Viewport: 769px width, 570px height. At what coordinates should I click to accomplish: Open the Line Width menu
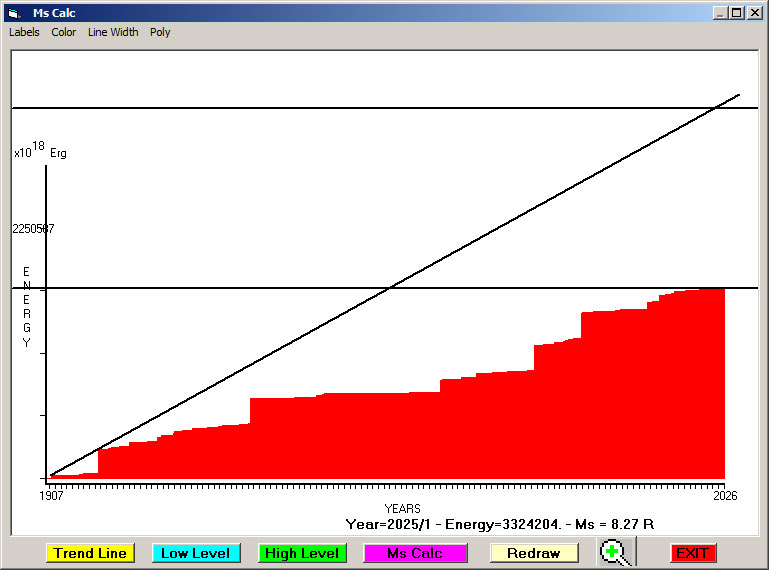113,32
